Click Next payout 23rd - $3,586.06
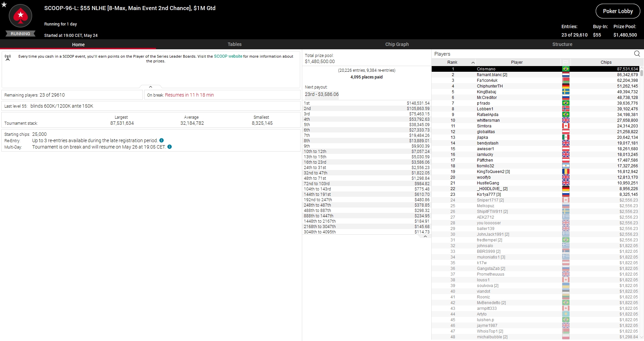 click(x=322, y=94)
